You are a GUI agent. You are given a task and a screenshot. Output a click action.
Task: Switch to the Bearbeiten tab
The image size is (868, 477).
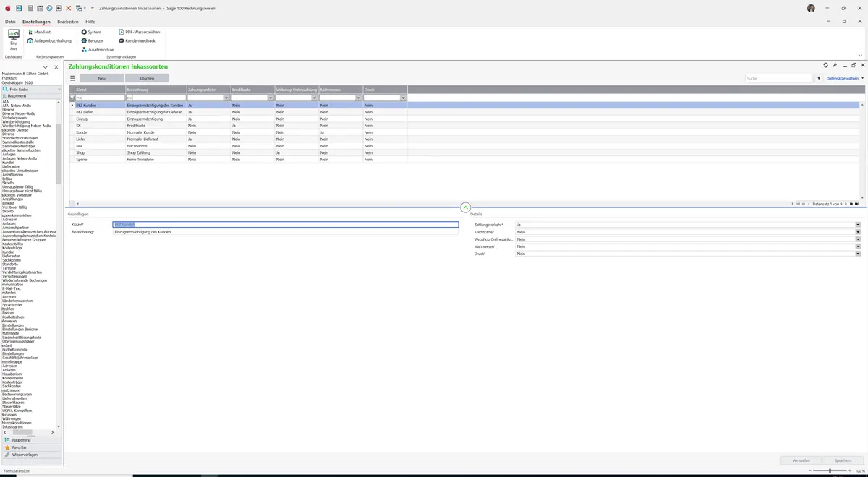pyautogui.click(x=68, y=22)
